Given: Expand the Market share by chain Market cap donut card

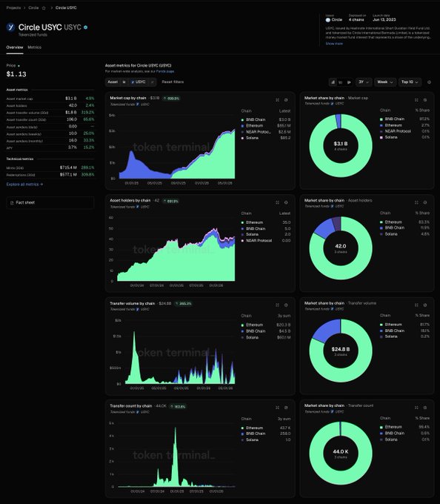Looking at the screenshot, I should [416, 100].
